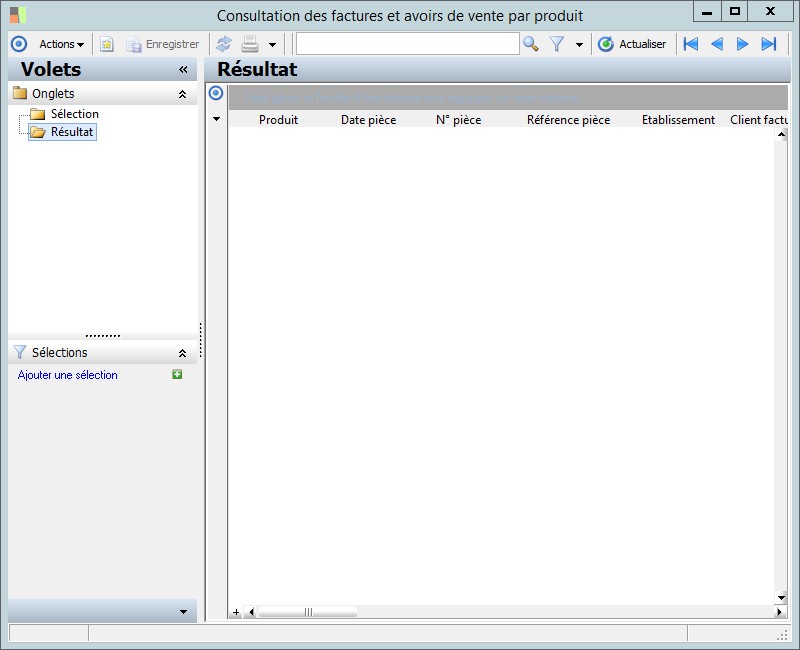
Task: Sort by the N° pièce column header
Action: [458, 120]
